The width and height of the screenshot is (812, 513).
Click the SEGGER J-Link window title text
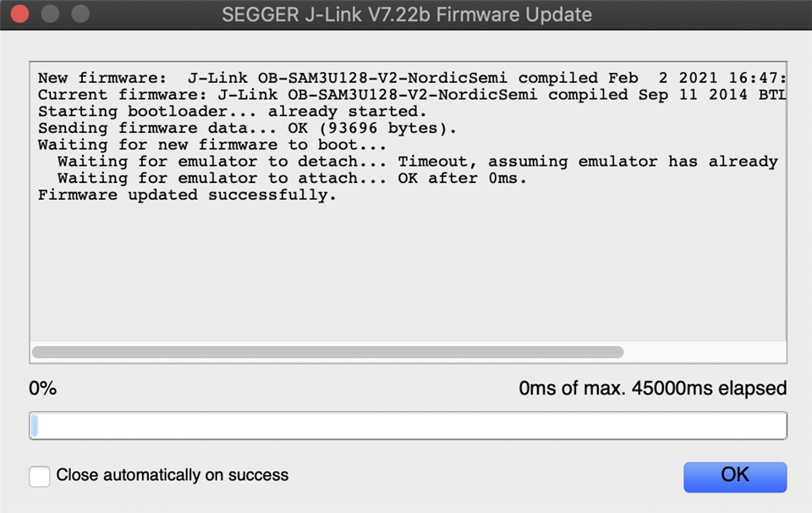click(407, 14)
